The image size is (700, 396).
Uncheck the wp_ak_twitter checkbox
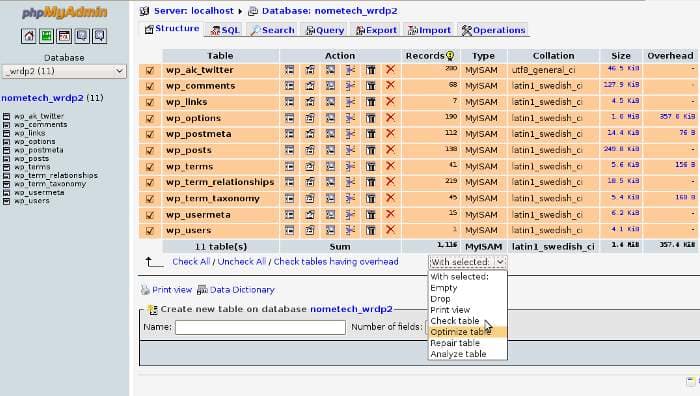pos(150,71)
